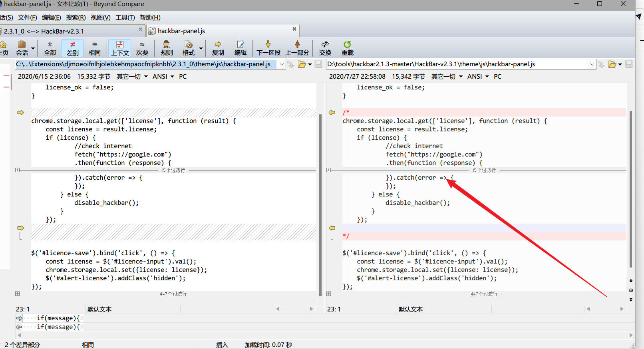Image resolution: width=644 pixels, height=349 pixels.
Task: Click the left file path field
Action: (x=146, y=64)
